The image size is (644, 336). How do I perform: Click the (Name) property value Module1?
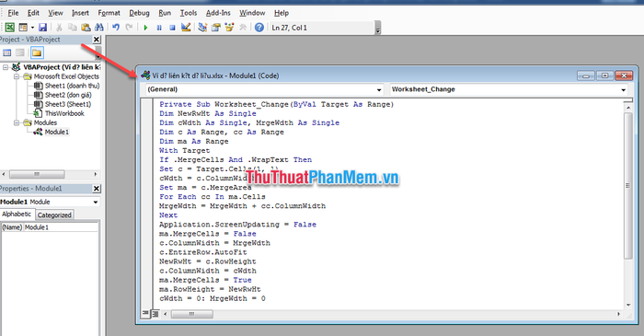pos(61,227)
